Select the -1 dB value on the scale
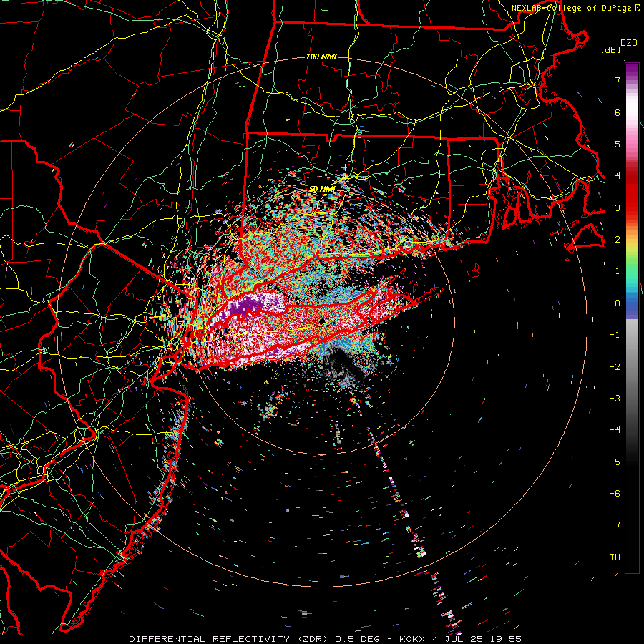The height and width of the screenshot is (644, 644). pos(615,335)
